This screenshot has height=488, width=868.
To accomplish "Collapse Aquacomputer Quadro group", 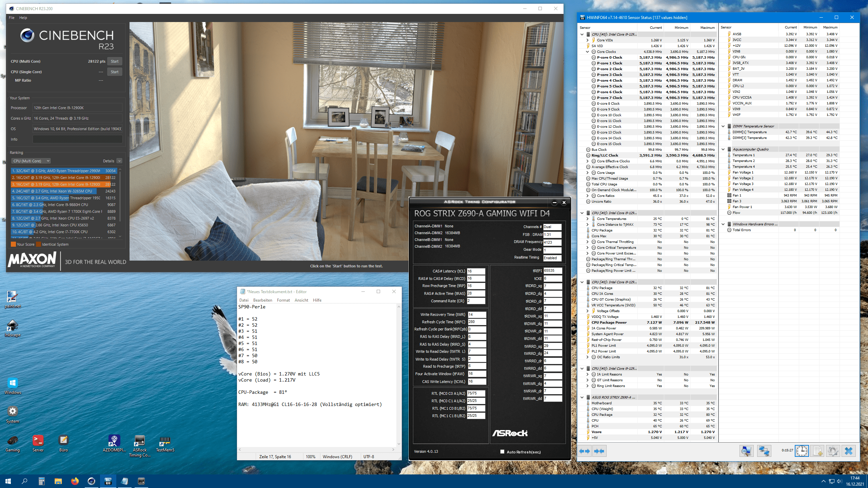I will [723, 149].
